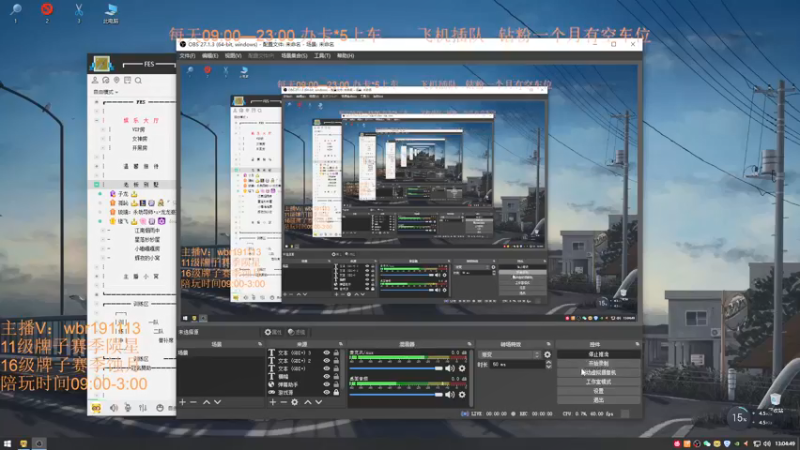800x450 pixels.
Task: Click the search magnifier icon in the YY toolbar
Action: click(x=138, y=80)
